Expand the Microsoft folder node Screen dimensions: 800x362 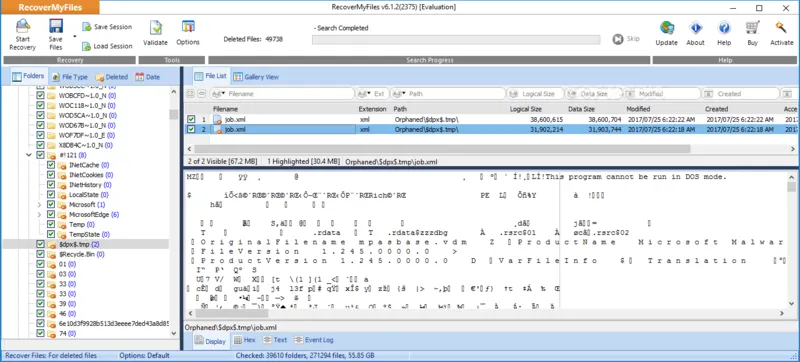pos(39,204)
